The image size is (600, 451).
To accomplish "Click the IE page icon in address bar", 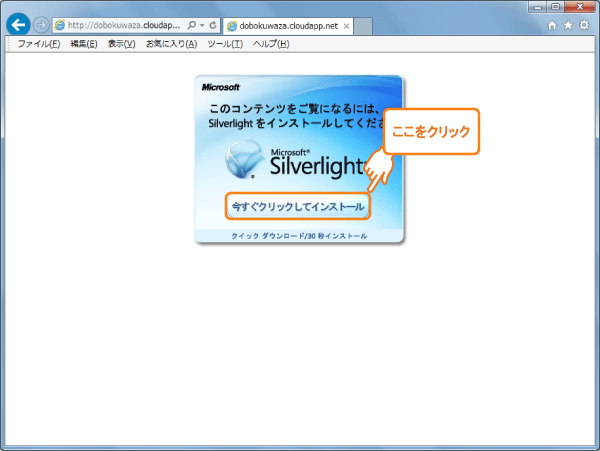I will point(60,25).
